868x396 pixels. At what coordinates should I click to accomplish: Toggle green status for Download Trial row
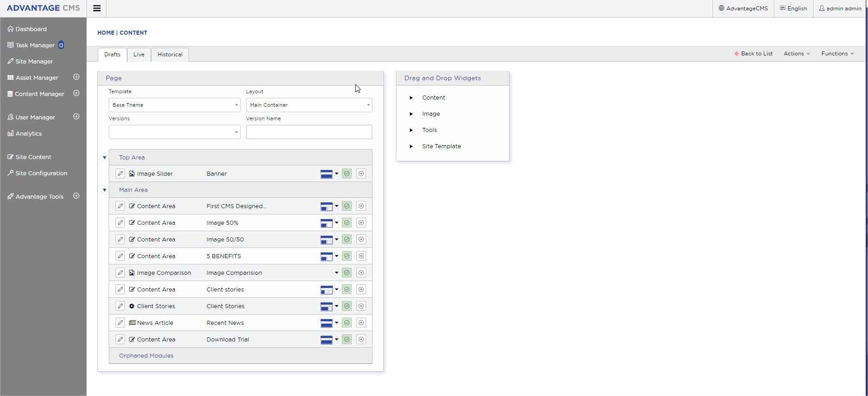coord(347,339)
